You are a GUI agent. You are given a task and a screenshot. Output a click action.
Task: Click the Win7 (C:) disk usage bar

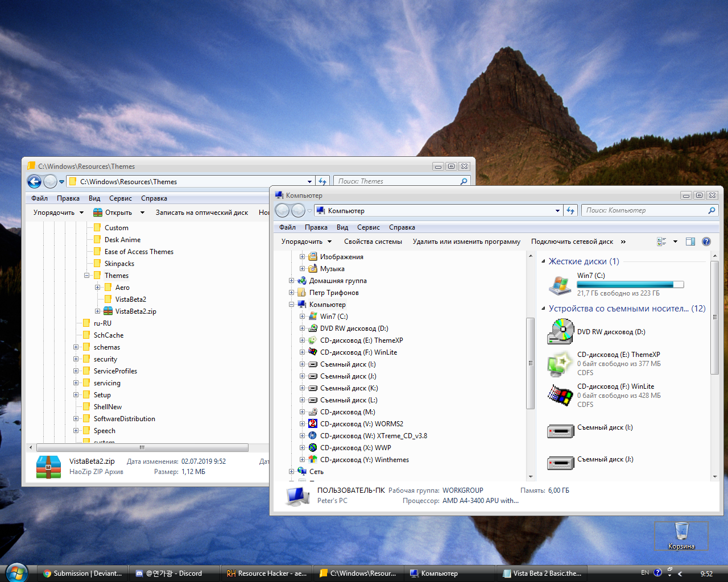pyautogui.click(x=630, y=284)
